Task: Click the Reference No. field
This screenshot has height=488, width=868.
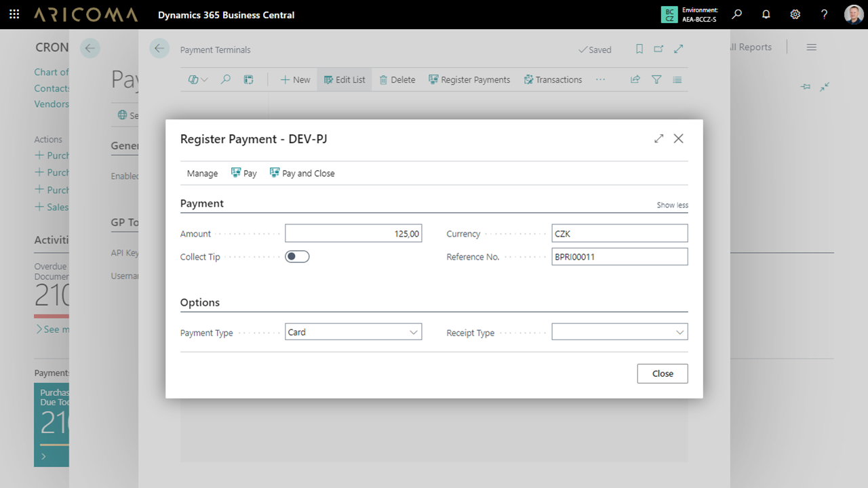Action: [620, 256]
